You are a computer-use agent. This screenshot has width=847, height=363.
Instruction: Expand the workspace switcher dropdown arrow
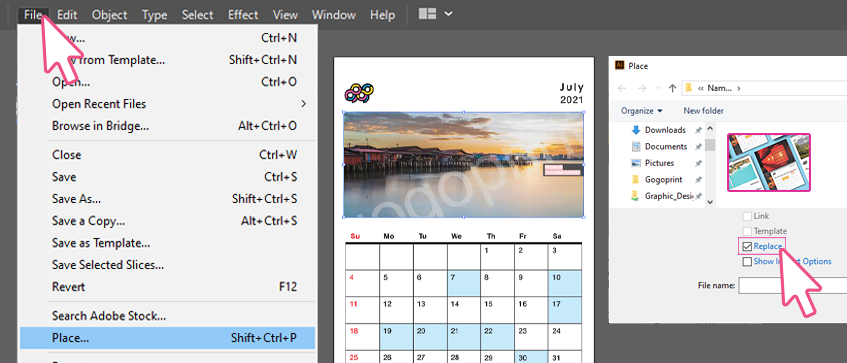pyautogui.click(x=448, y=14)
